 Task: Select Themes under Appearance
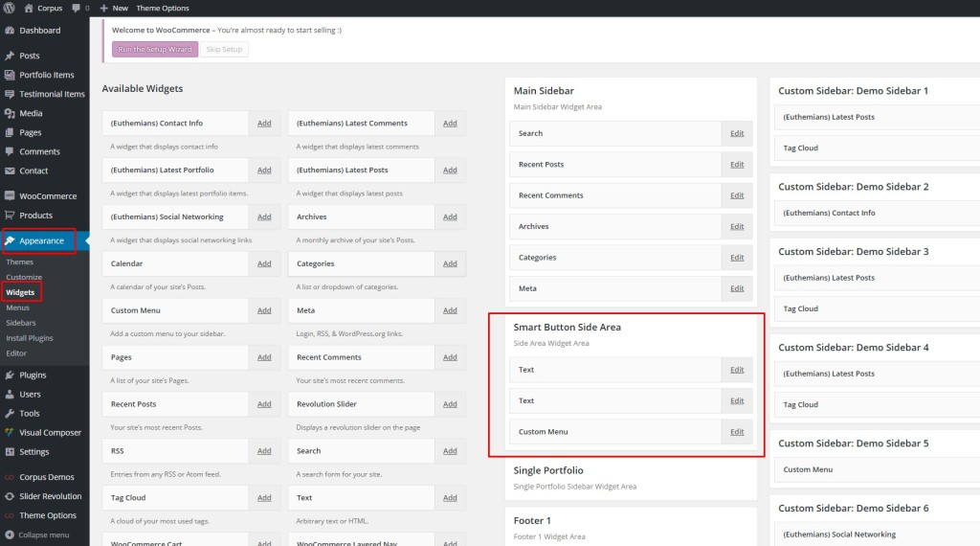[x=19, y=262]
